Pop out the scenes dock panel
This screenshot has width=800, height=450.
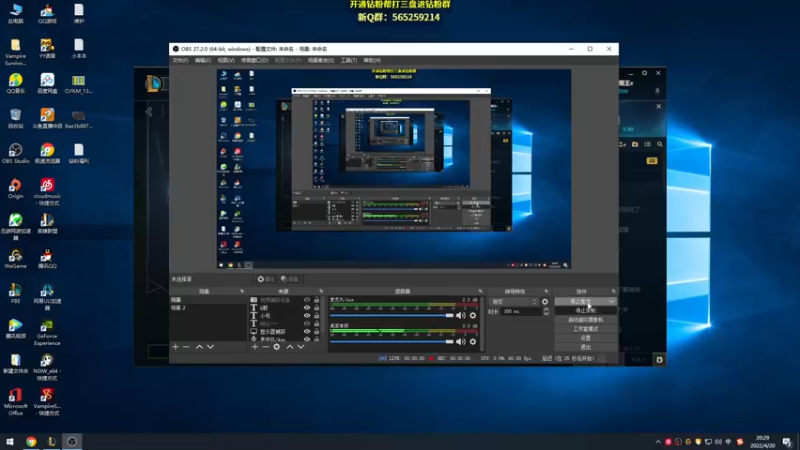tap(242, 291)
